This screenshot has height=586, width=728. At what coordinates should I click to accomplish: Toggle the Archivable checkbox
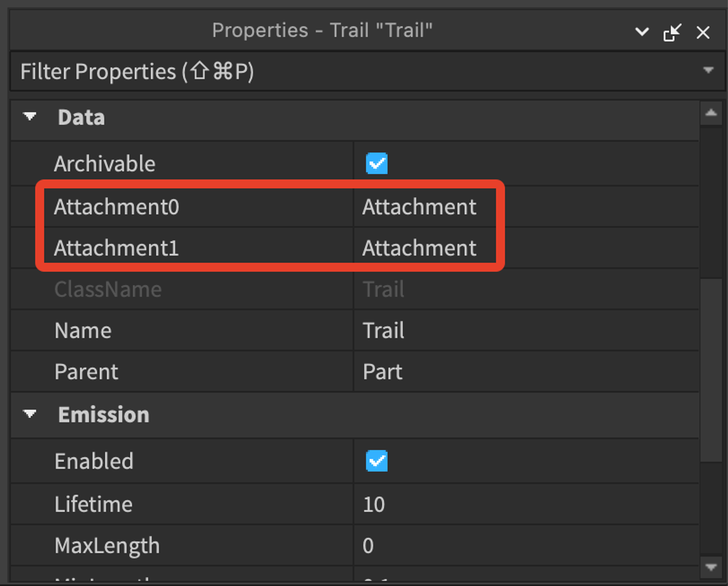coord(377,164)
